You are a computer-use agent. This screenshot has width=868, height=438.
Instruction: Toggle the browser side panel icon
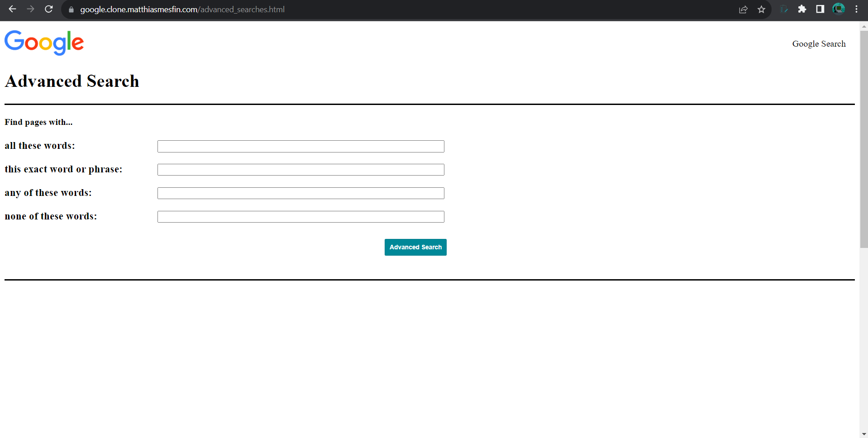pos(820,9)
